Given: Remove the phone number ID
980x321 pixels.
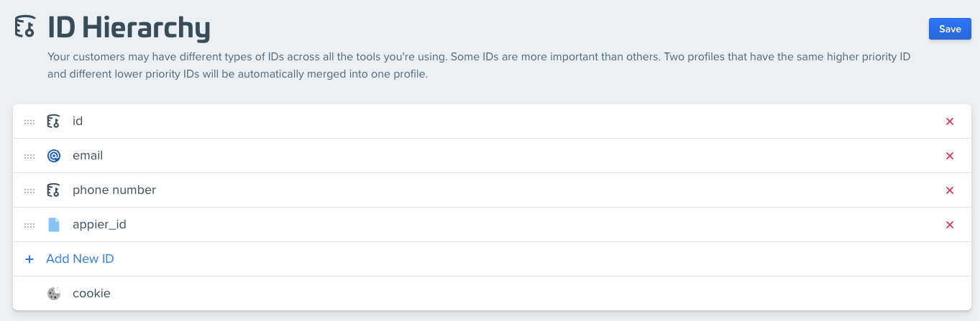Looking at the screenshot, I should tap(950, 190).
